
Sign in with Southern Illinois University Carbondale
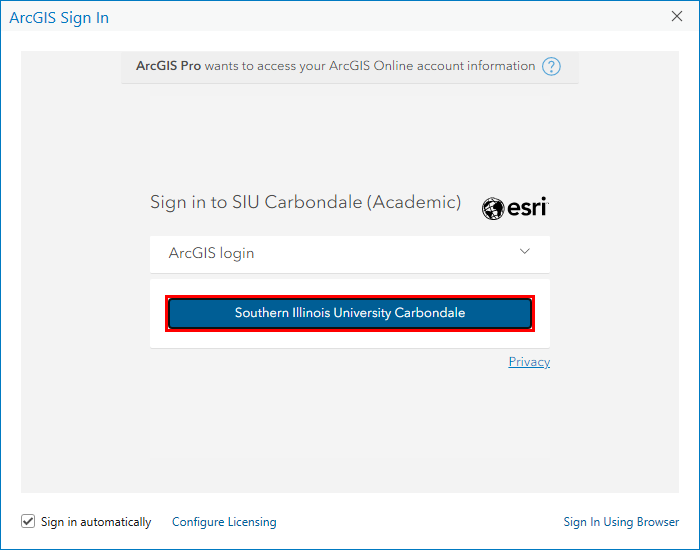click(350, 313)
